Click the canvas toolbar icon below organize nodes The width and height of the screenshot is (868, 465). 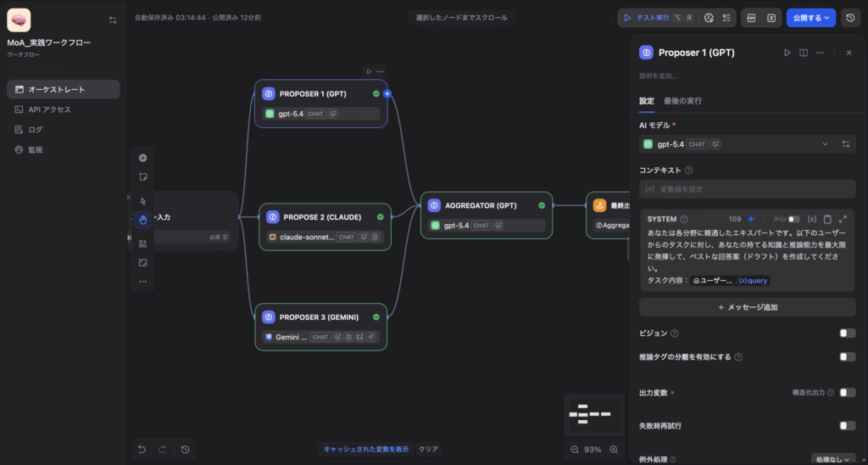[142, 262]
